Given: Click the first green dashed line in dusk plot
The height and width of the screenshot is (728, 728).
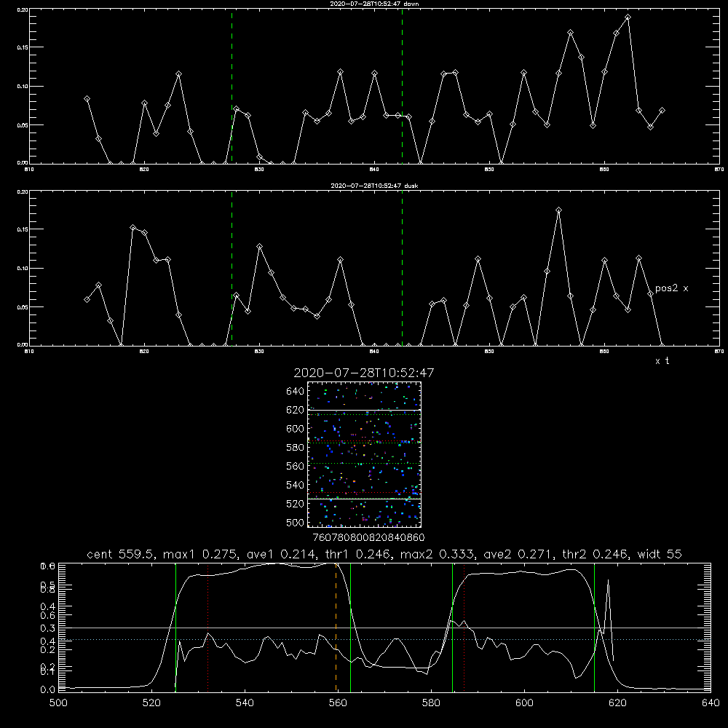Looking at the screenshot, I should [232, 269].
